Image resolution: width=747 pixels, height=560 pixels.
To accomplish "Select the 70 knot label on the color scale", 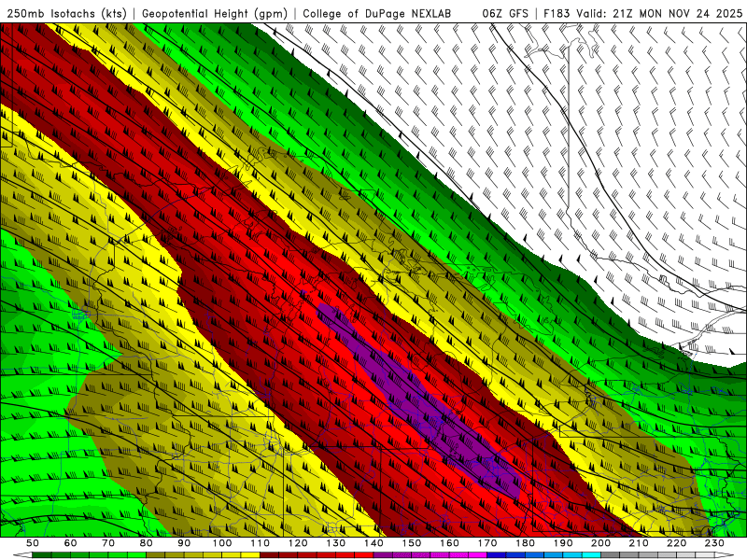I will coord(108,543).
